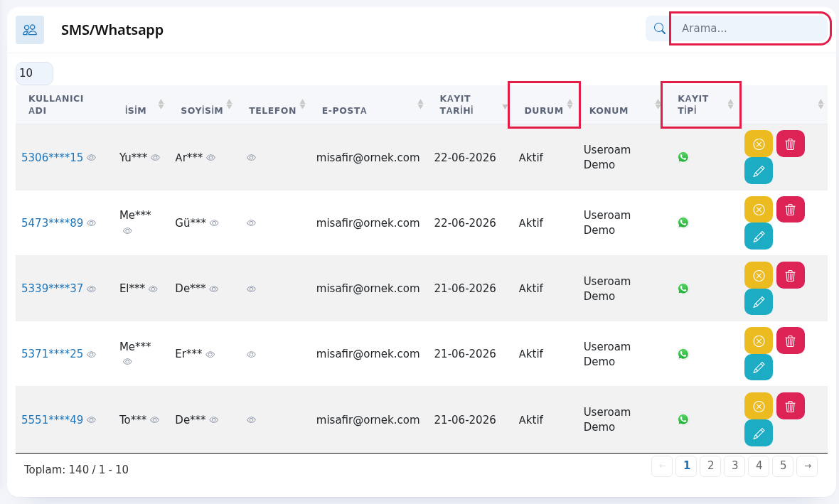Go to pagination page 3
Screen dimensions: 839x504
pos(734,466)
